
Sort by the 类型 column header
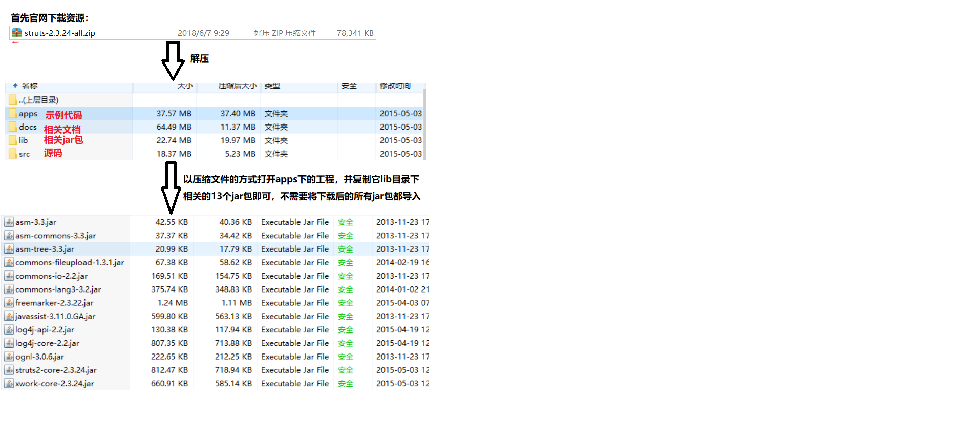click(272, 86)
